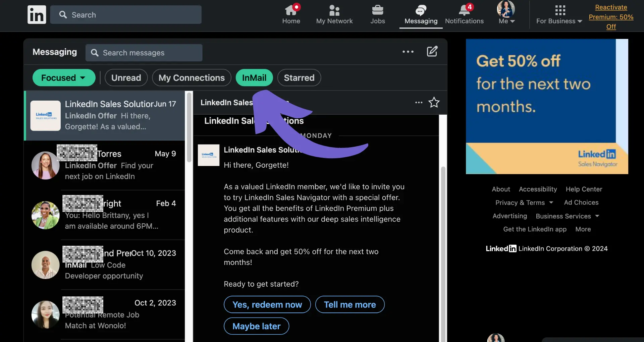
Task: Click message thread scrollbar
Action: [x=443, y=254]
